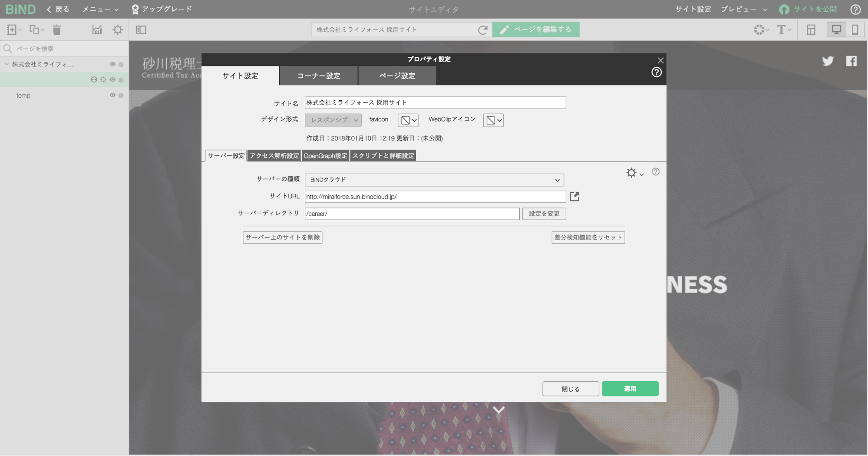Toggle status dot of 株式会社ミライフォ… row

[x=121, y=64]
